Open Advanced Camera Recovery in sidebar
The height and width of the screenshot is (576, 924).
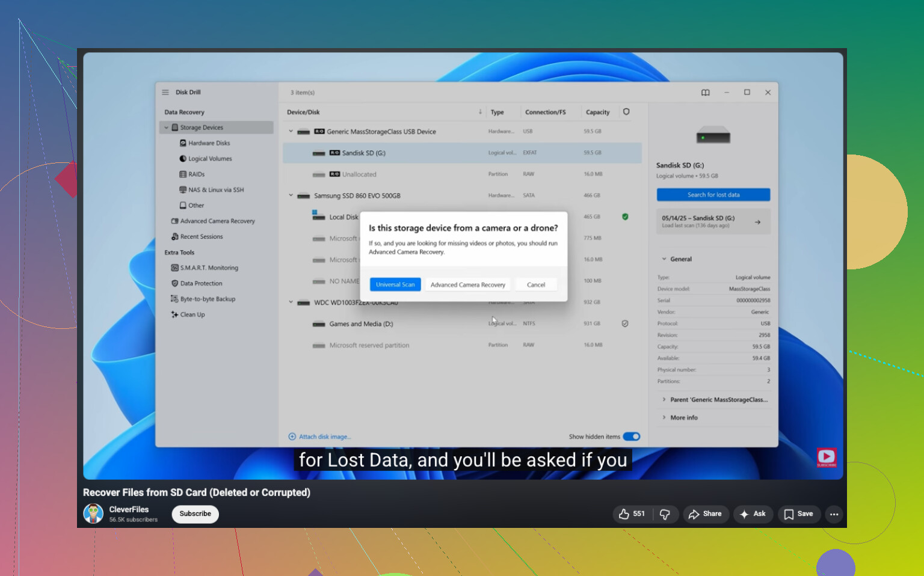tap(217, 221)
